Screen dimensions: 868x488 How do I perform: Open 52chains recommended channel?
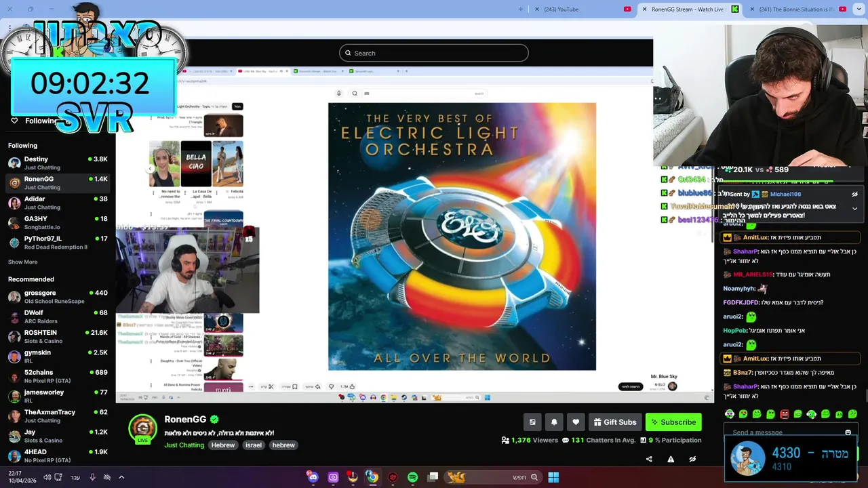click(58, 376)
